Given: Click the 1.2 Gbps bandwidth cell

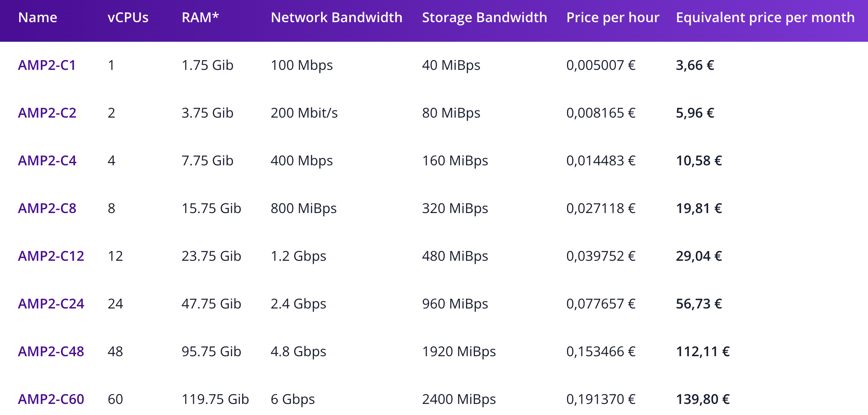Looking at the screenshot, I should [x=298, y=256].
